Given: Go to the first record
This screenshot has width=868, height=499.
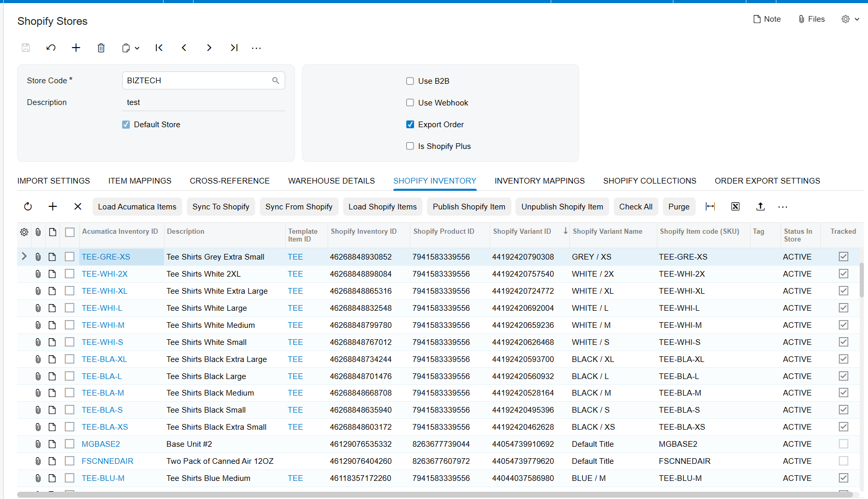Looking at the screenshot, I should point(159,48).
